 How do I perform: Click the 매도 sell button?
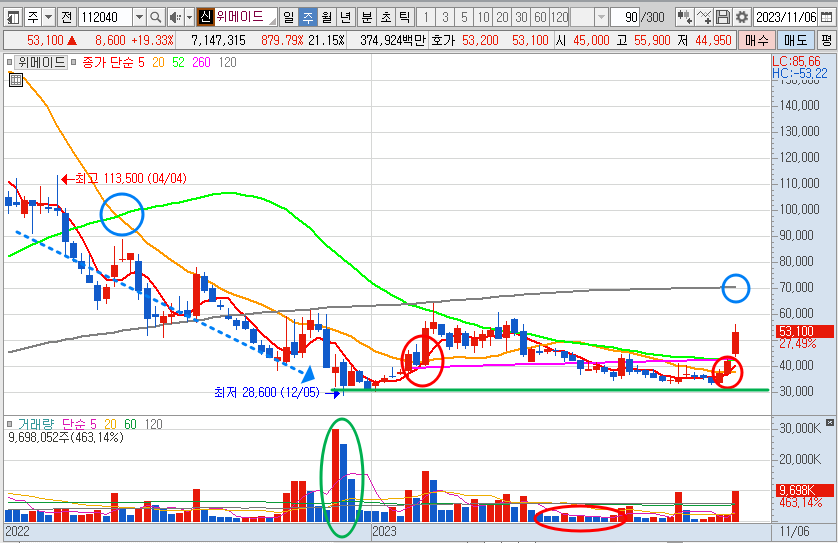click(x=795, y=40)
